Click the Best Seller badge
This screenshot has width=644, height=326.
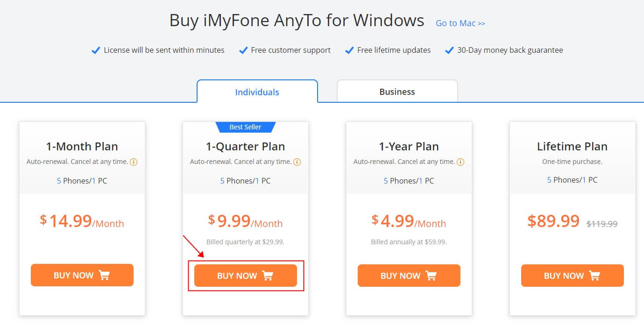pyautogui.click(x=246, y=127)
